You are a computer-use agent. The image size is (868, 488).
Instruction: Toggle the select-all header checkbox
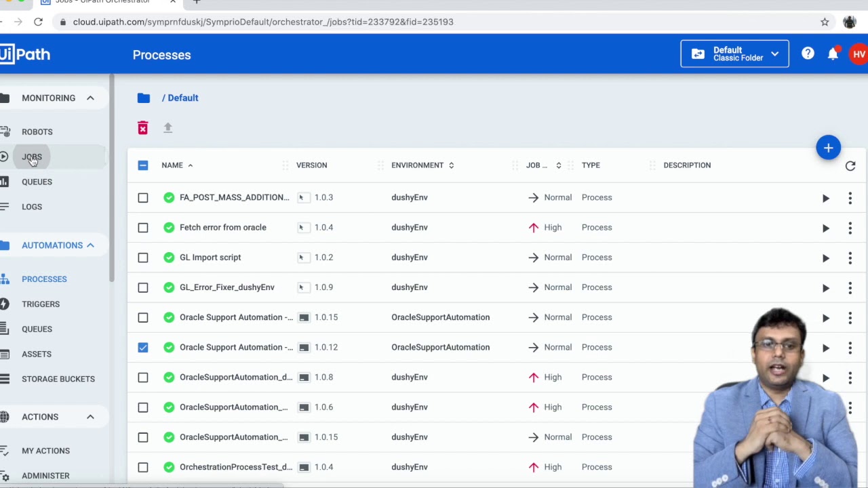tap(142, 165)
